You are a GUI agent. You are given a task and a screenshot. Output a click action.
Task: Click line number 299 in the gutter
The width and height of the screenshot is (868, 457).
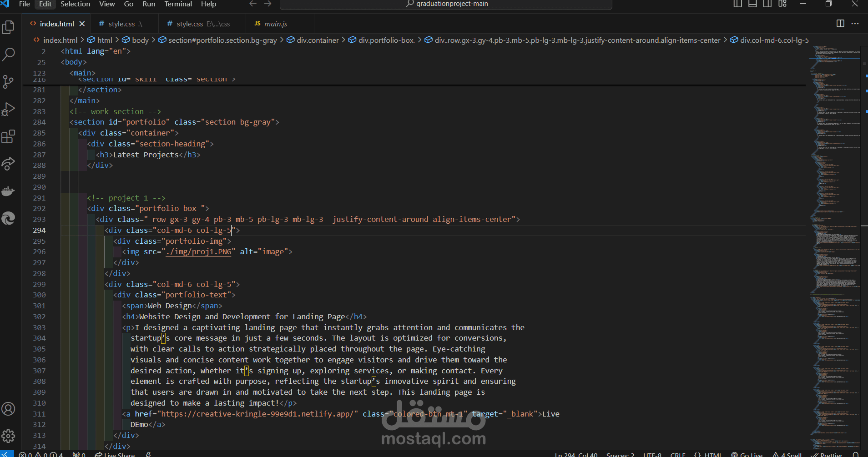(39, 284)
